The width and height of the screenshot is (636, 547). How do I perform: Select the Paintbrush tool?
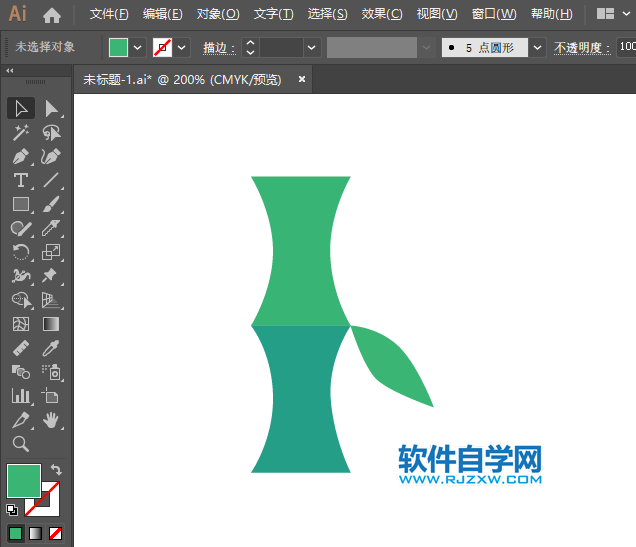51,204
